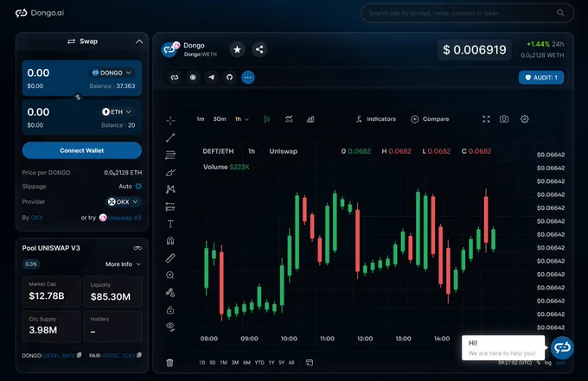Viewport: 588px width, 381px height.
Task: Take a chart snapshot with camera icon
Action: click(504, 119)
